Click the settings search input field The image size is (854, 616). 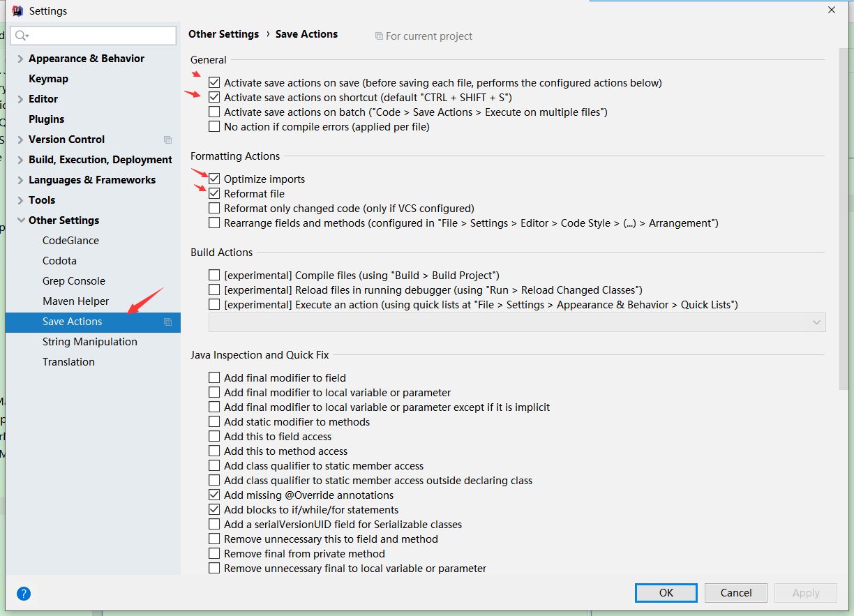click(x=93, y=36)
